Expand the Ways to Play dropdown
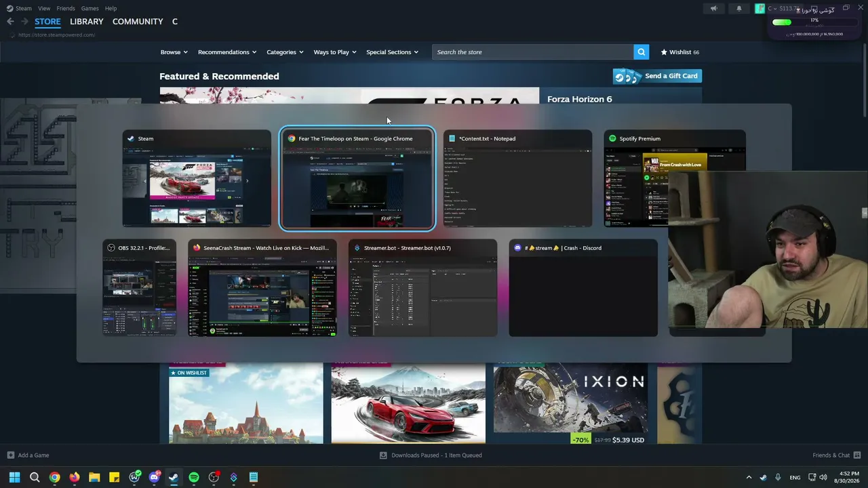The width and height of the screenshot is (868, 488). [335, 52]
